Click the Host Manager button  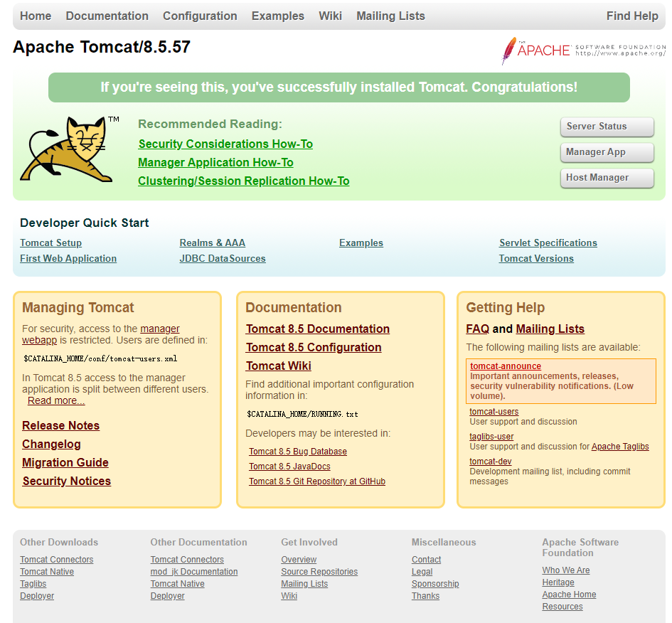pyautogui.click(x=607, y=178)
